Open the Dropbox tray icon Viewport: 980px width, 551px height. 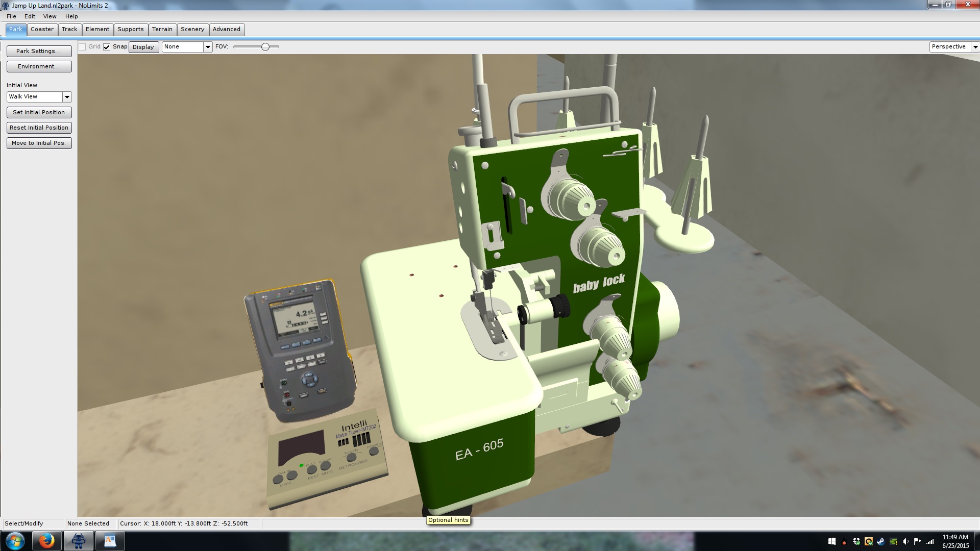pyautogui.click(x=856, y=541)
